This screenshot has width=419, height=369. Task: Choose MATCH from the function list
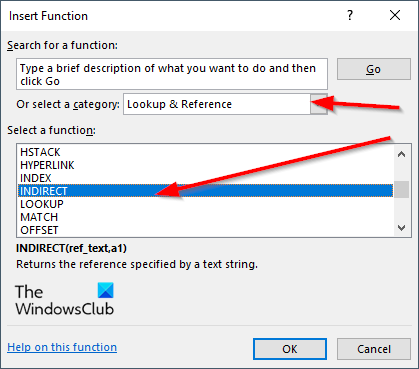point(205,217)
